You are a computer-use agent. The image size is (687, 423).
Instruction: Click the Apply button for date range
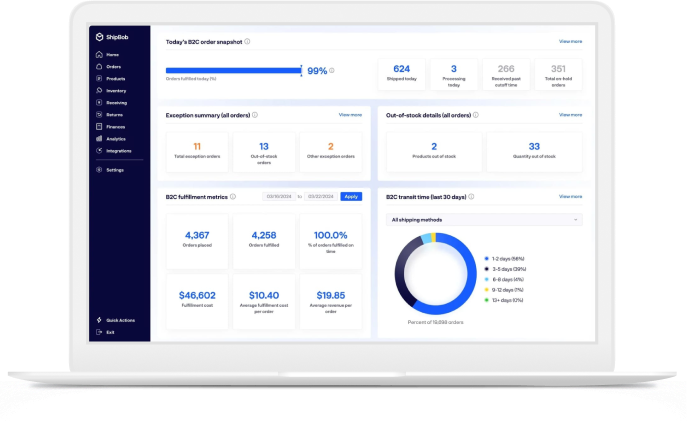[351, 196]
